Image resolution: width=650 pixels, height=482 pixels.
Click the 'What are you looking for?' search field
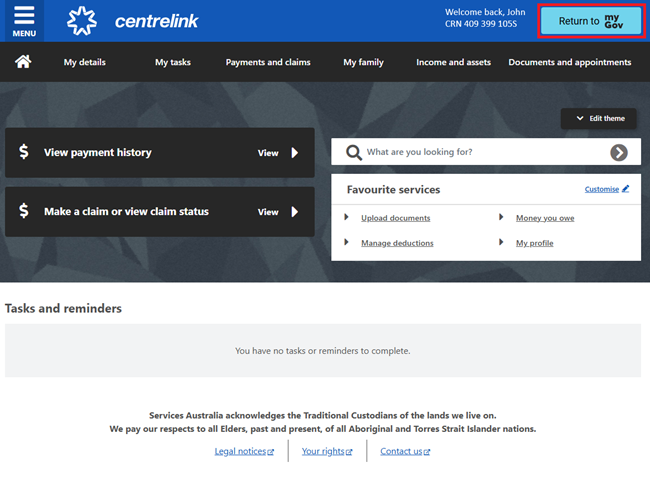pyautogui.click(x=480, y=152)
